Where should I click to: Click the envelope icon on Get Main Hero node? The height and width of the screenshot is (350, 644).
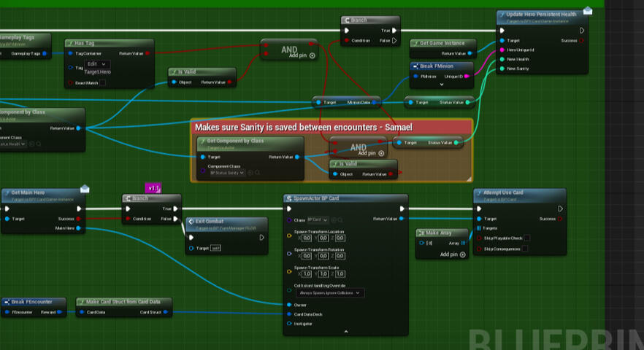[85, 189]
